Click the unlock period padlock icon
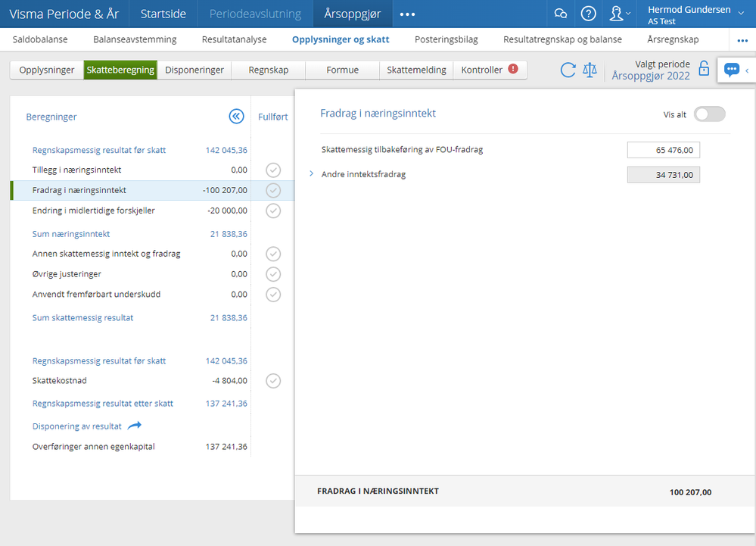The height and width of the screenshot is (546, 756). 704,69
